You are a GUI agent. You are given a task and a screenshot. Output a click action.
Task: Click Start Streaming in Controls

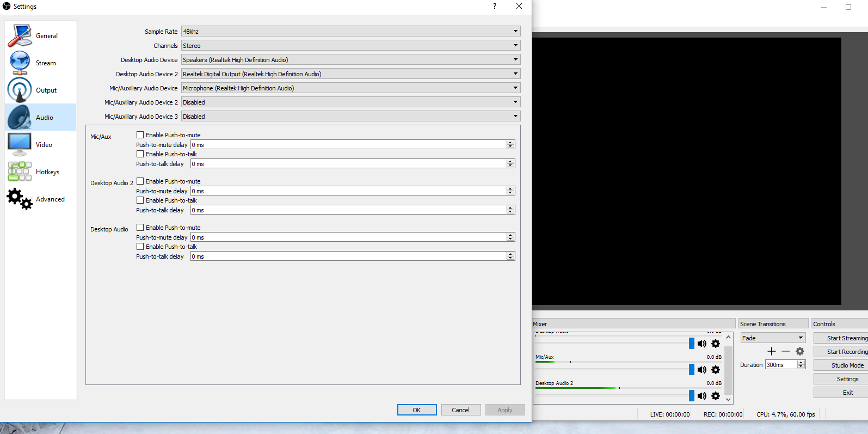coord(841,338)
